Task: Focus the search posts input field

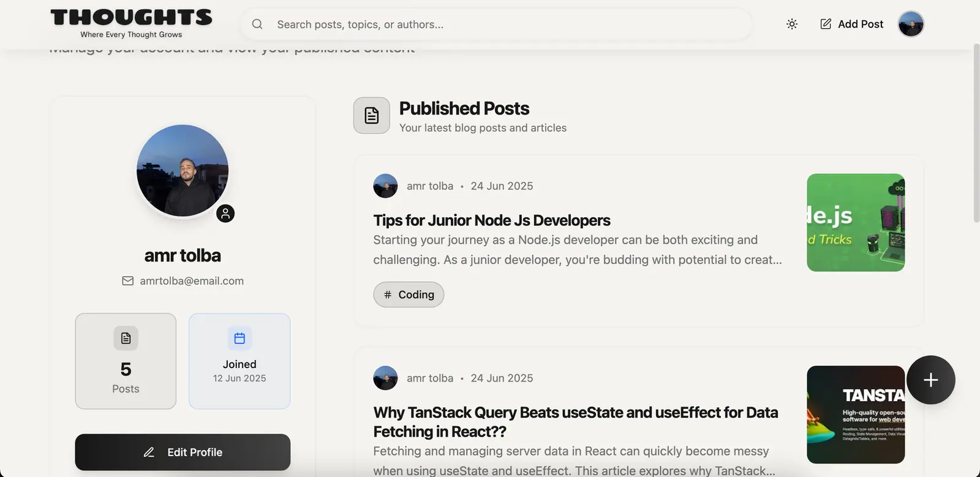Action: point(496,24)
